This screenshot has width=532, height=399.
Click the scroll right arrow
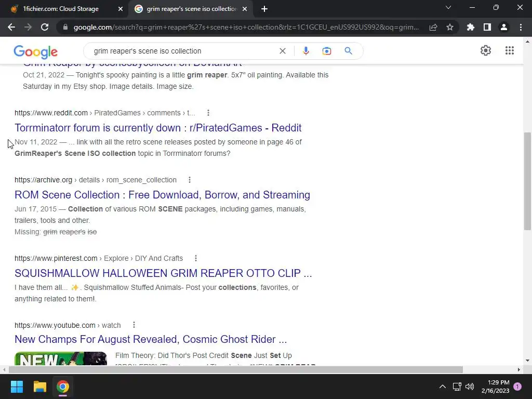(519, 369)
